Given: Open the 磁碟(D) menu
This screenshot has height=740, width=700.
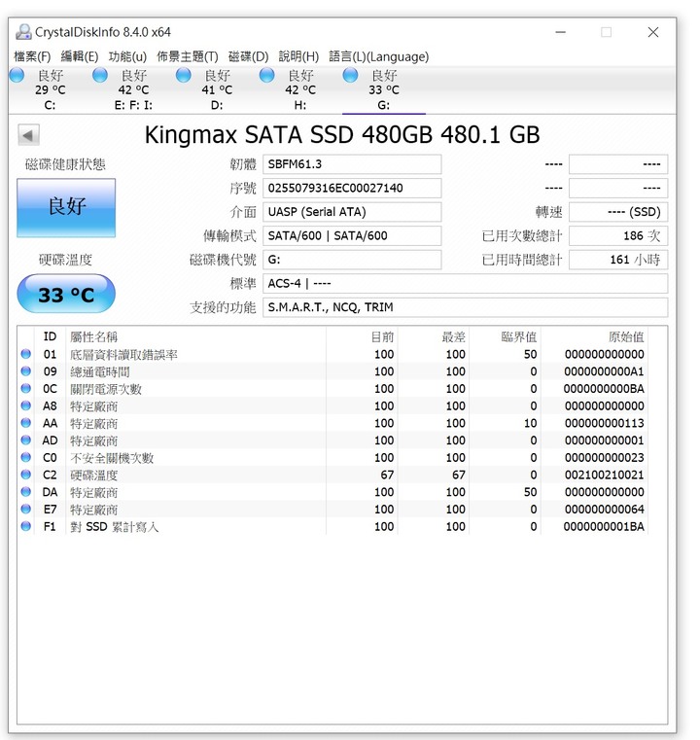Looking at the screenshot, I should (248, 56).
